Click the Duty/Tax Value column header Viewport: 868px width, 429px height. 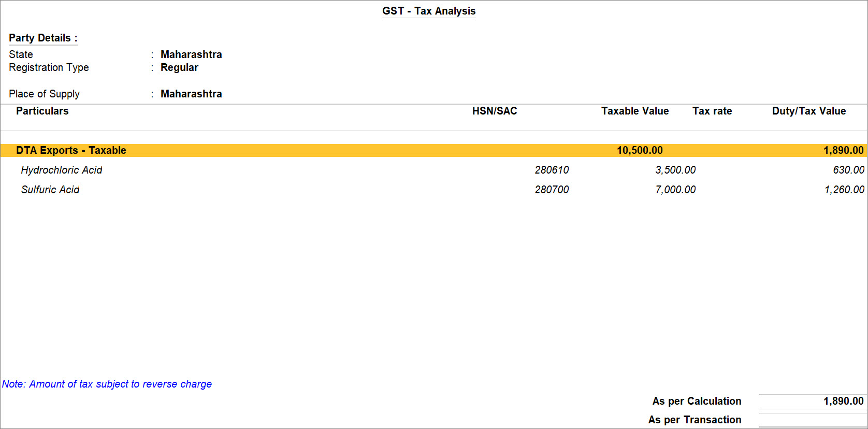click(x=809, y=111)
